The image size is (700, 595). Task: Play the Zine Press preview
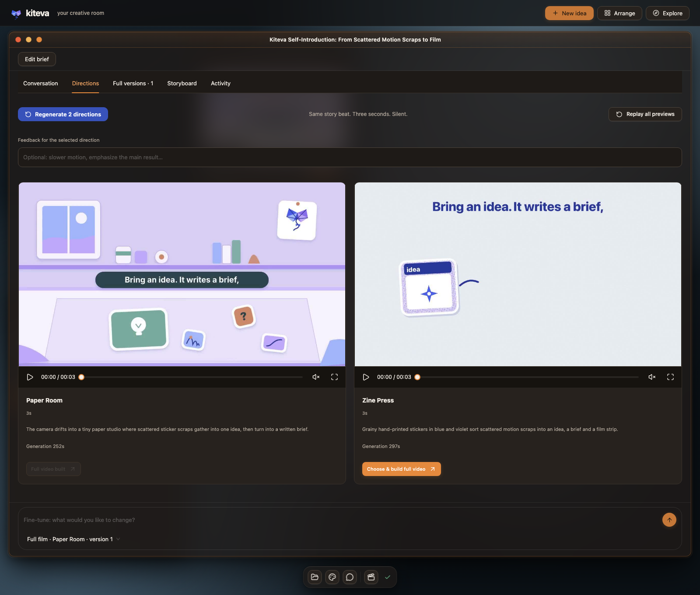coord(366,377)
